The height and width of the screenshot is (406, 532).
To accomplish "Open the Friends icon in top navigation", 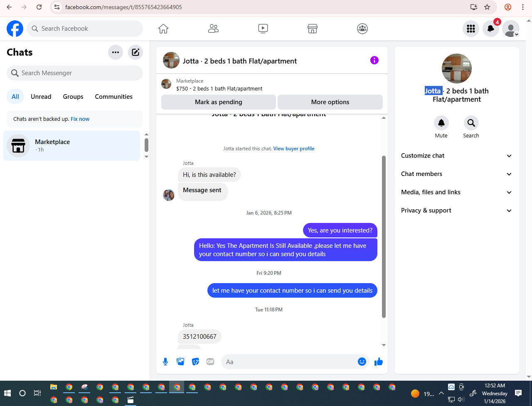I will [x=213, y=29].
